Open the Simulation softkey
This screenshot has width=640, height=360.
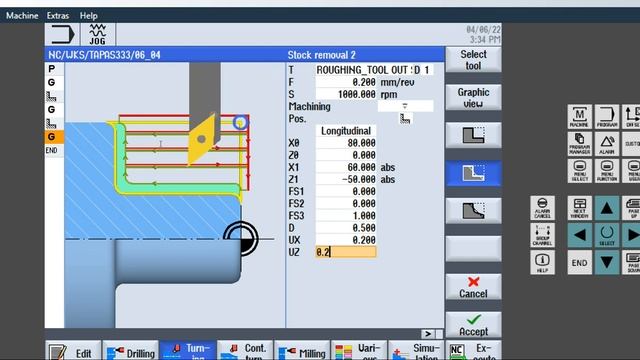(416, 351)
